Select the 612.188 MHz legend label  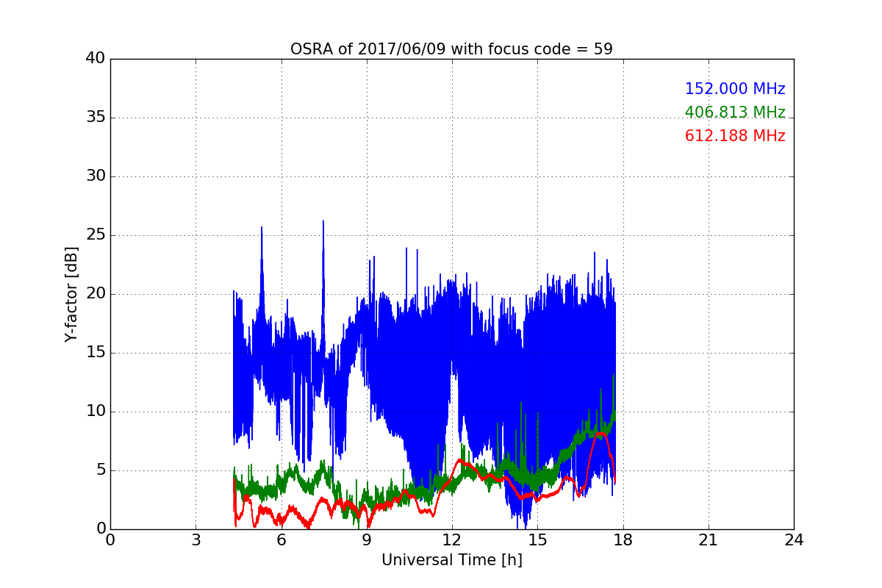pos(735,136)
